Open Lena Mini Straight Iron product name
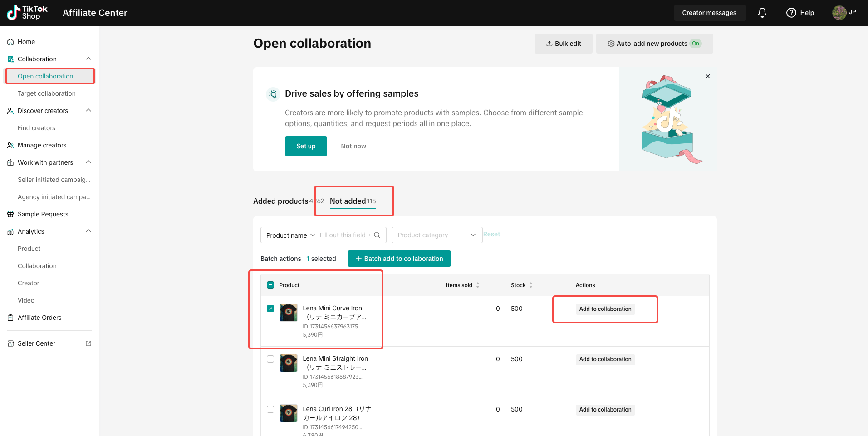The height and width of the screenshot is (436, 868). tap(335, 363)
